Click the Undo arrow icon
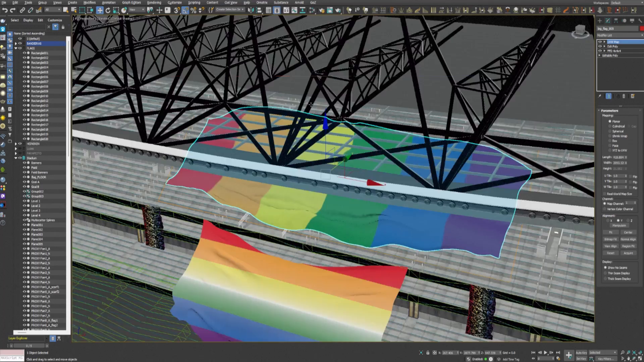 pos(5,10)
